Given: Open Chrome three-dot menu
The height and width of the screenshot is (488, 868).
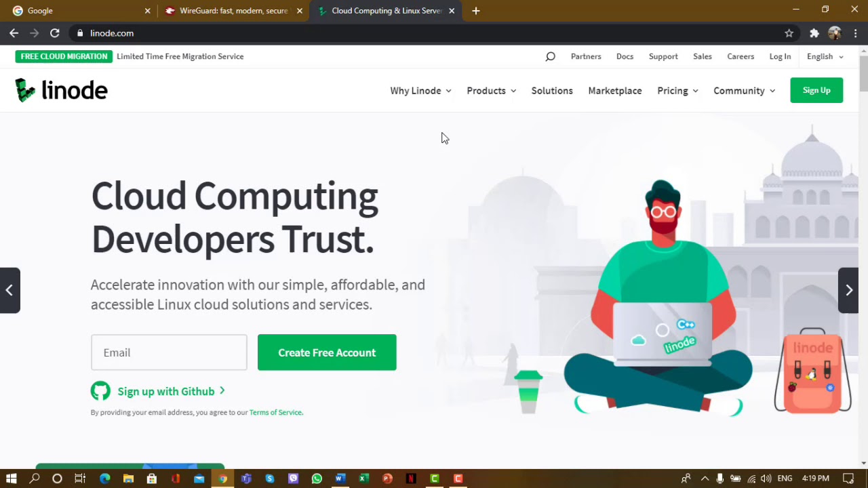Looking at the screenshot, I should click(x=855, y=33).
